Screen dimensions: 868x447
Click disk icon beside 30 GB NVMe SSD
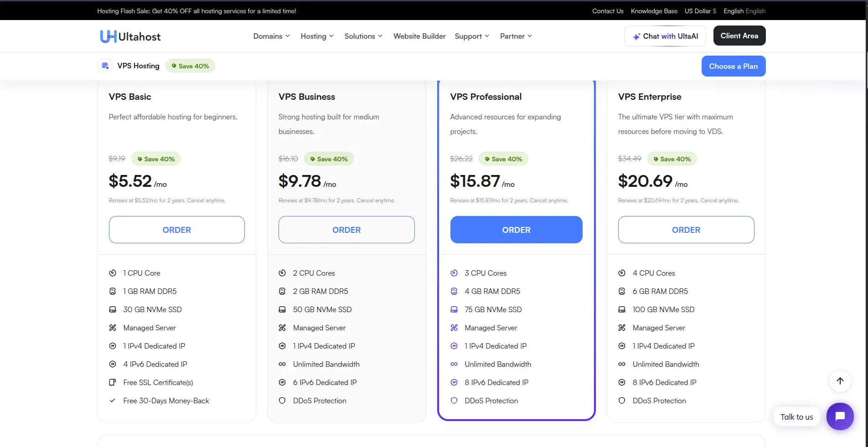113,309
